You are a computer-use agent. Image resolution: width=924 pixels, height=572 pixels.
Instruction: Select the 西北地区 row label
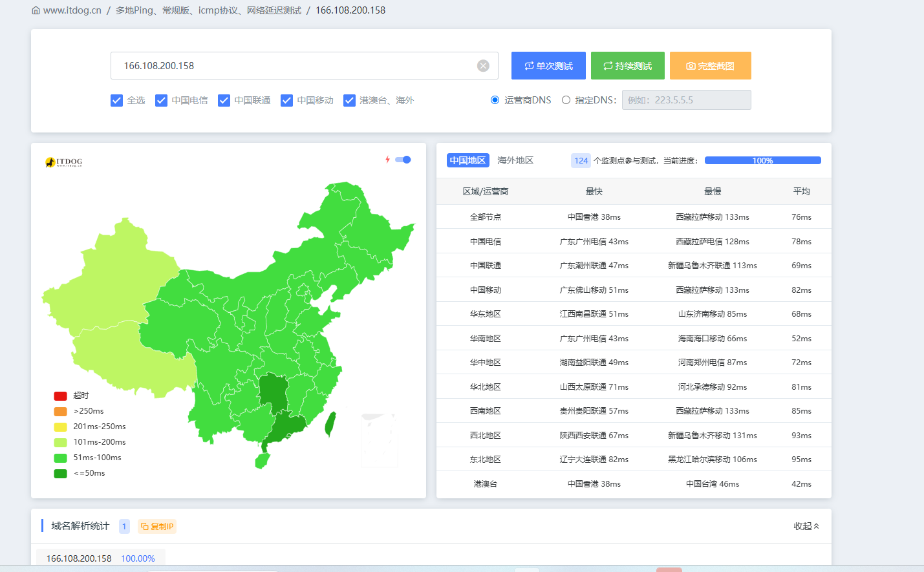(486, 435)
